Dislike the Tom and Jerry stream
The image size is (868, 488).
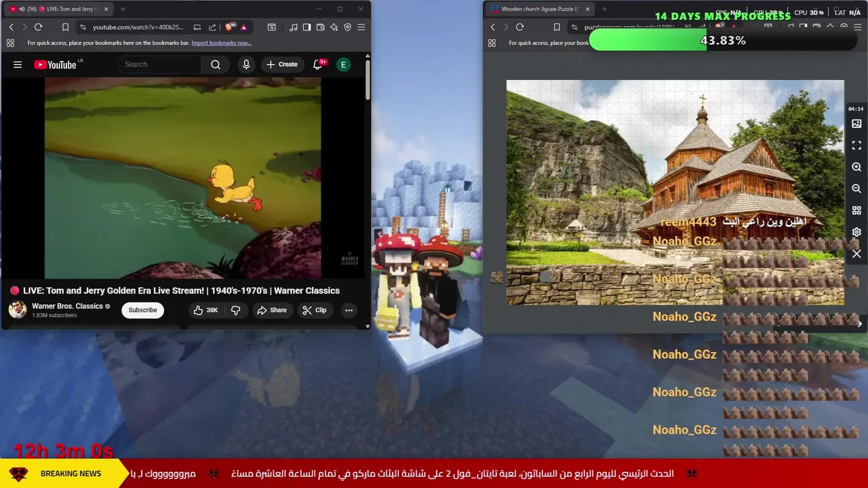click(x=236, y=310)
